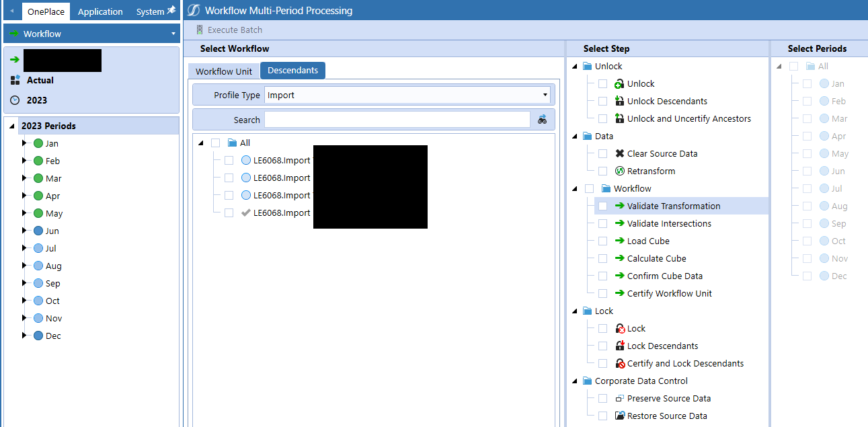Switch to the Workflow Unit tab

223,70
